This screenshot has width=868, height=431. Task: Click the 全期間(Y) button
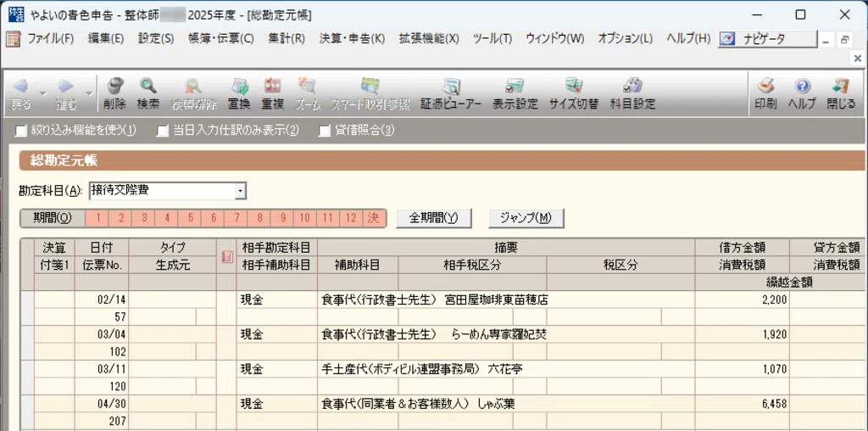434,218
